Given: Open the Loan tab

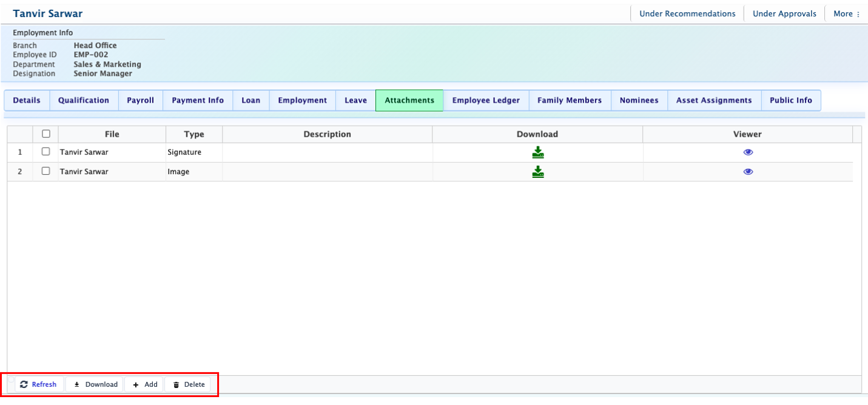Looking at the screenshot, I should coord(251,101).
